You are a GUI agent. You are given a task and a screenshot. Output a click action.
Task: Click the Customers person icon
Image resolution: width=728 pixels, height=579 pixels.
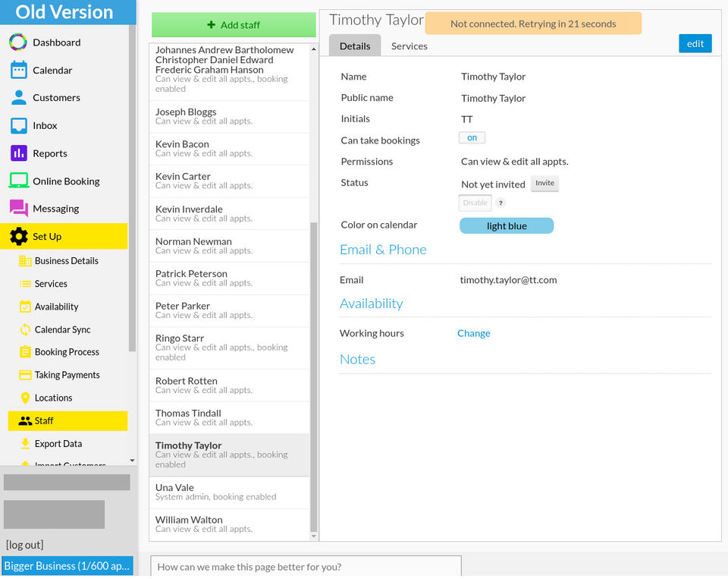pyautogui.click(x=18, y=98)
